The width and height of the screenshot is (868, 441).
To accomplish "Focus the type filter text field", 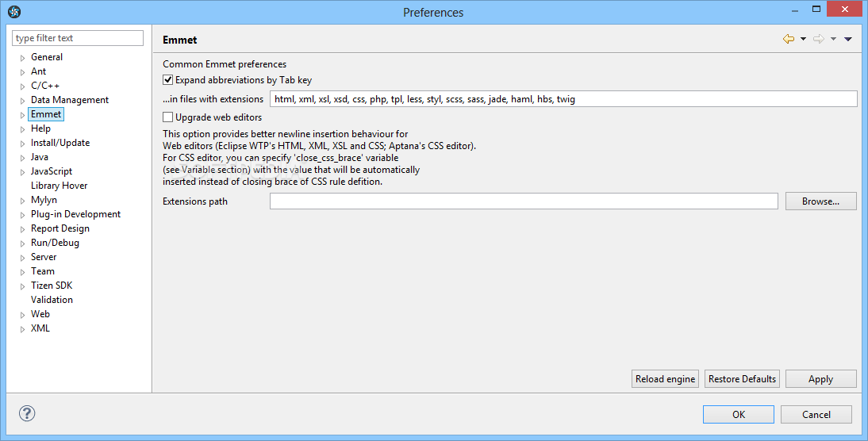I will click(78, 38).
